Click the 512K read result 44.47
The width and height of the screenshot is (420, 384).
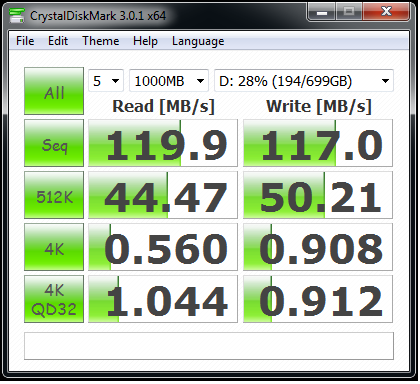point(163,195)
